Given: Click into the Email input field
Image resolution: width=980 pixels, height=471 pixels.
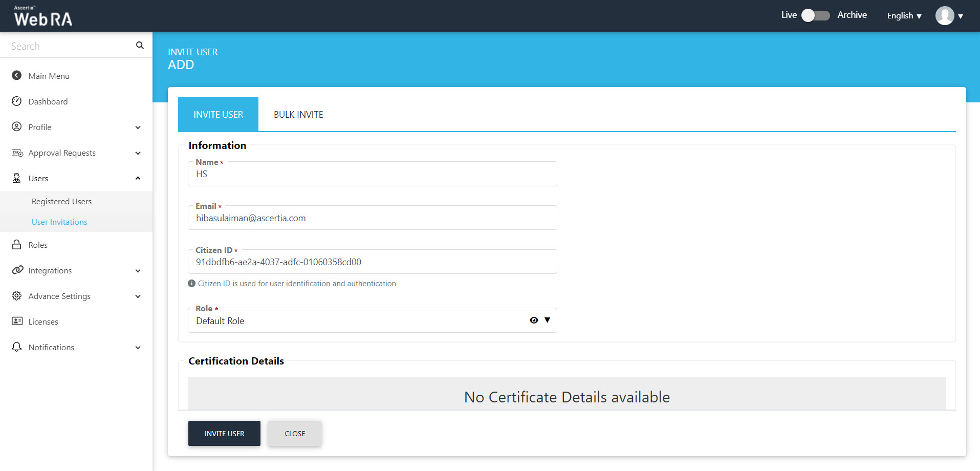Looking at the screenshot, I should (x=372, y=219).
